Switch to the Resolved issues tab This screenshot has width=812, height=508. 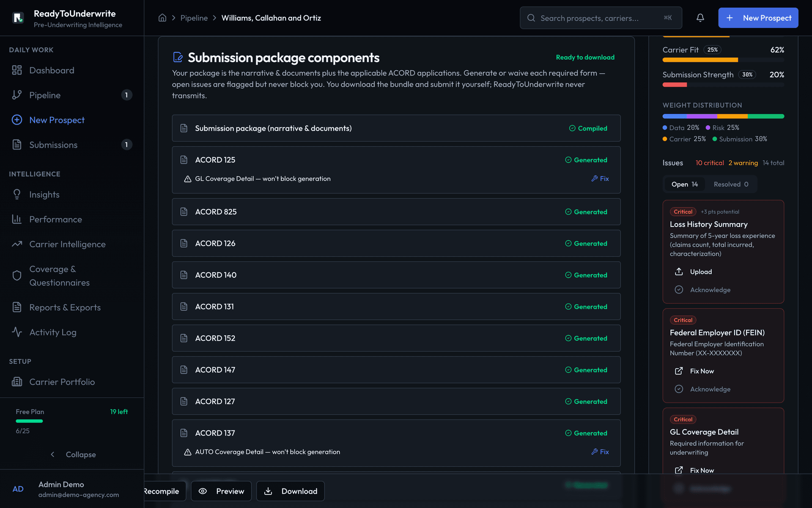tap(731, 184)
